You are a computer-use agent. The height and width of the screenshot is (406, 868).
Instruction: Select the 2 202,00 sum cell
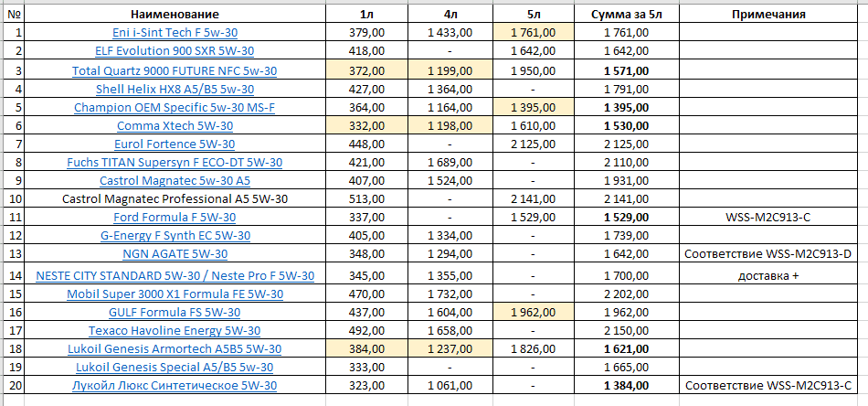pyautogui.click(x=627, y=294)
